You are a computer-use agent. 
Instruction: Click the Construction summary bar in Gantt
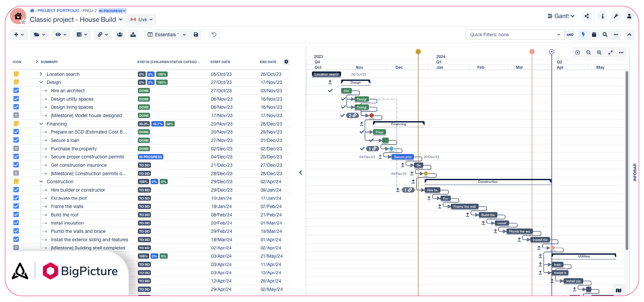pyautogui.click(x=488, y=181)
